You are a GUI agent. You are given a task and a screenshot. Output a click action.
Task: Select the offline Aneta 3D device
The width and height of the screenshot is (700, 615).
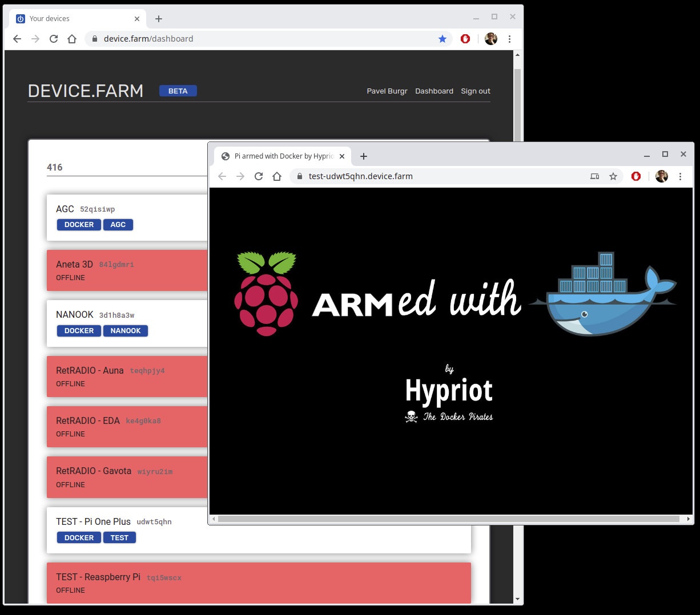[x=127, y=270]
